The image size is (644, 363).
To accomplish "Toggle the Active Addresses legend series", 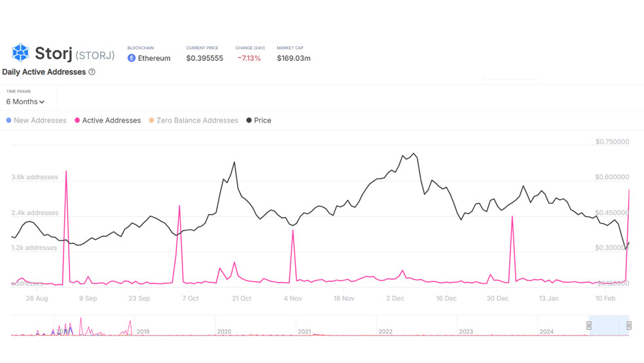I will point(107,121).
